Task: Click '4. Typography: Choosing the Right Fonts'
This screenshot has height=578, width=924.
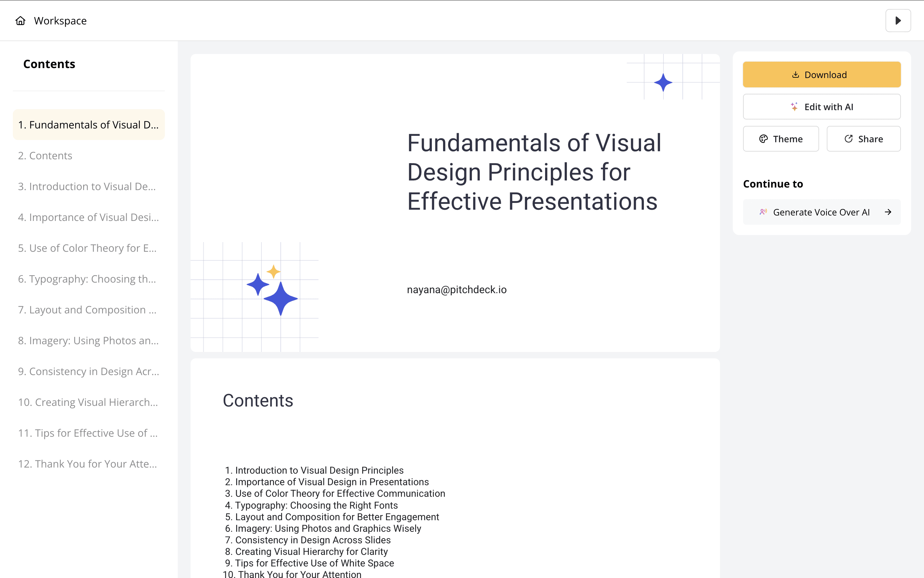Action: click(311, 505)
